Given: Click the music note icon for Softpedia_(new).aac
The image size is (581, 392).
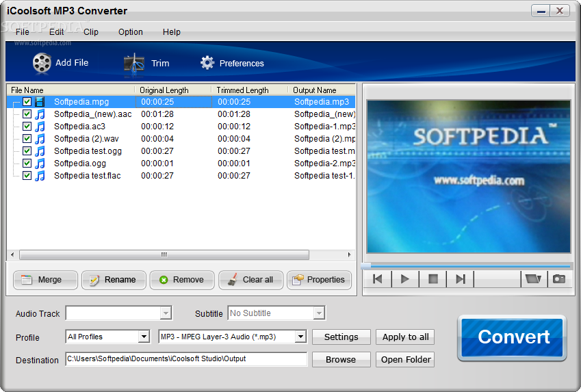Looking at the screenshot, I should pyautogui.click(x=40, y=114).
